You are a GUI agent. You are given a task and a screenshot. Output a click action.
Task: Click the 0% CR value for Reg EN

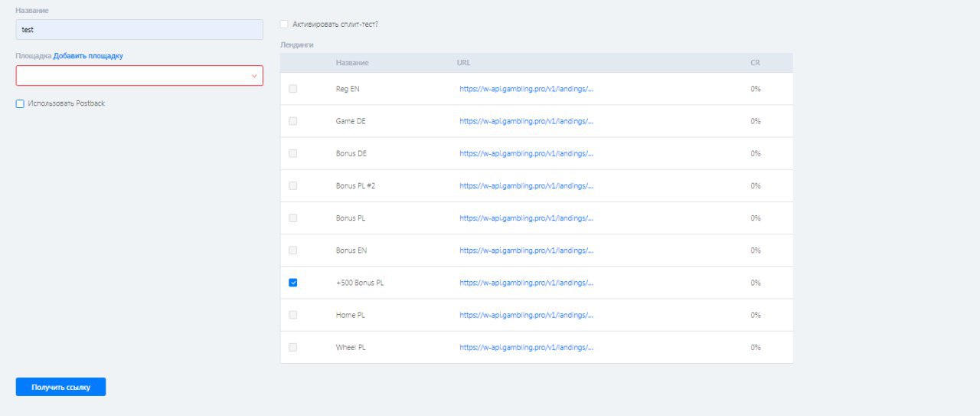756,89
